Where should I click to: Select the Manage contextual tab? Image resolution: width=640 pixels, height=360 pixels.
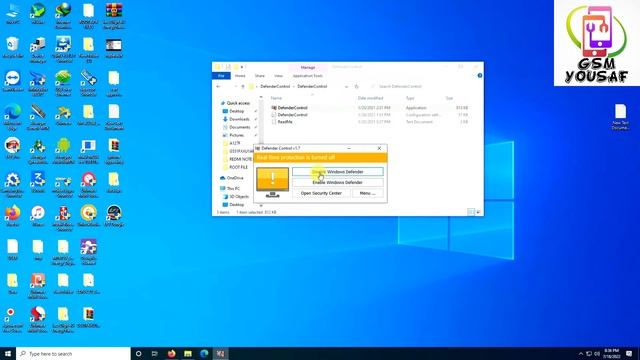(x=308, y=67)
